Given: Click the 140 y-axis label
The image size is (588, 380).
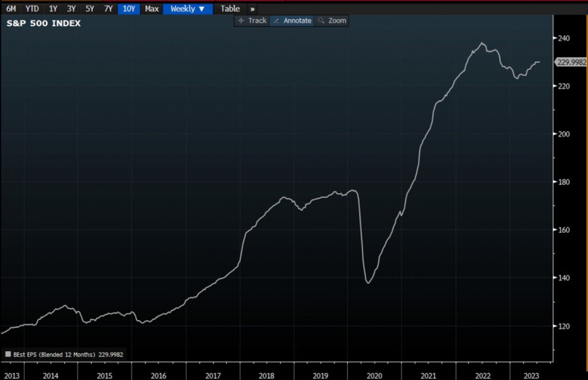Looking at the screenshot, I should point(563,278).
